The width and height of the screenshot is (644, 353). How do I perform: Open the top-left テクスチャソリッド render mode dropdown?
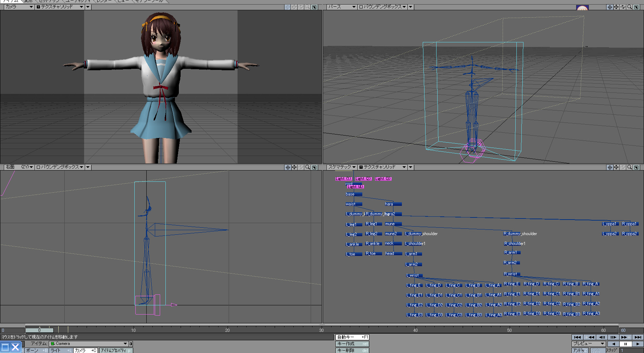pos(60,7)
